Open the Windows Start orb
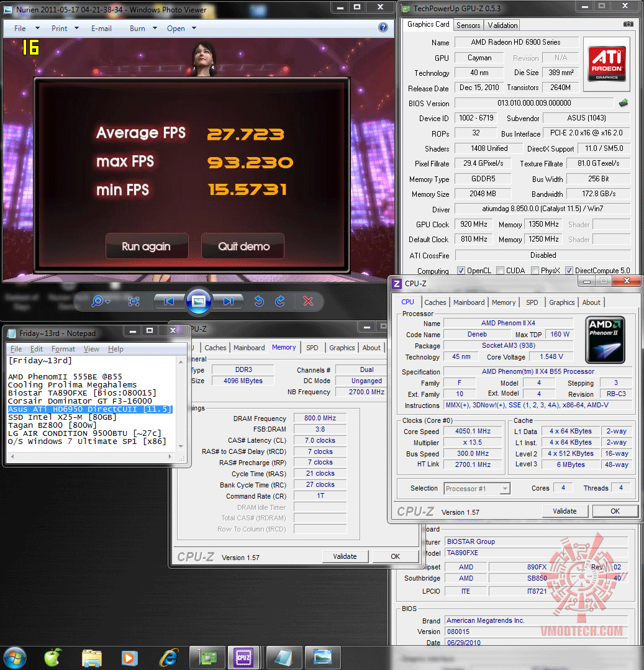Viewport: 644px width, 670px height. point(14,658)
